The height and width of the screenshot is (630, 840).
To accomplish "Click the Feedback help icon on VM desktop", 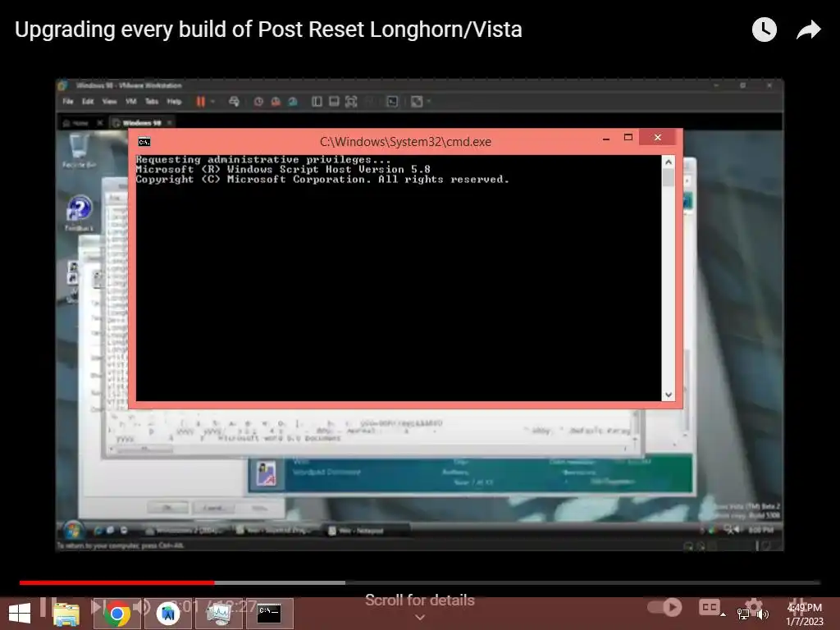I will point(79,213).
